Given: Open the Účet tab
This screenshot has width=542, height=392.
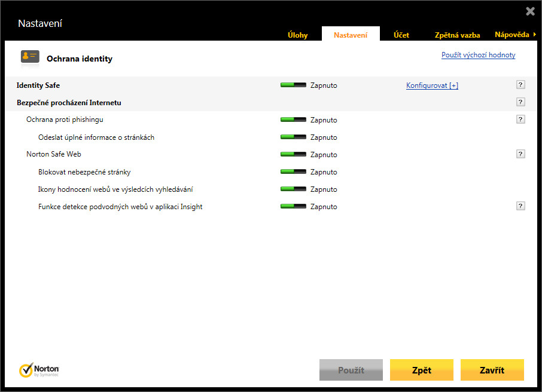Looking at the screenshot, I should [x=401, y=35].
